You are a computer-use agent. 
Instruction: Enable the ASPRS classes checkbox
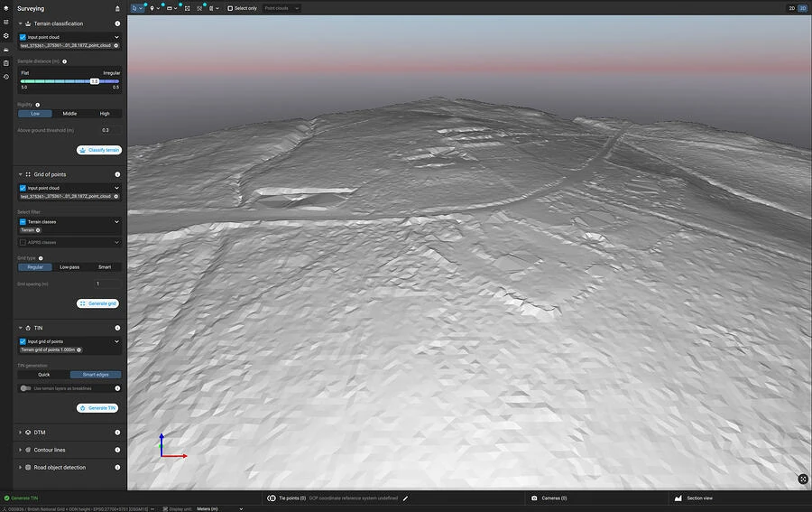click(23, 243)
